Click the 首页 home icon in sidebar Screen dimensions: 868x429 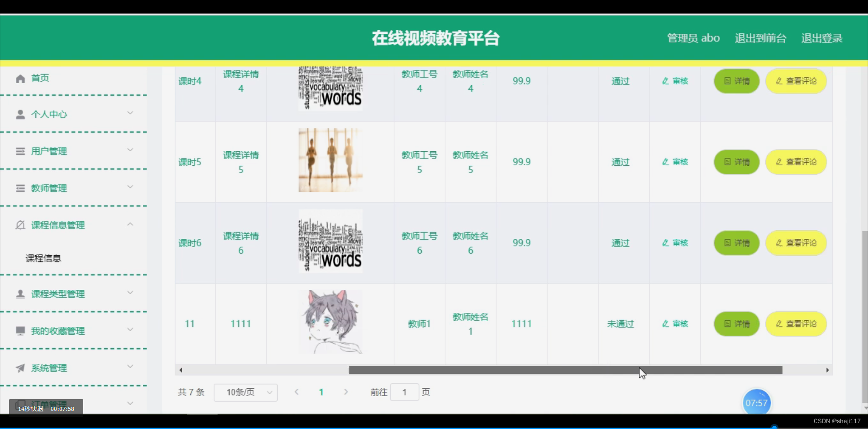[21, 78]
